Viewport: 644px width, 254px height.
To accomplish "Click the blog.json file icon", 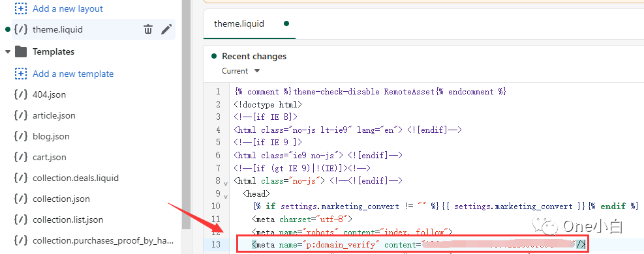I will click(x=20, y=136).
